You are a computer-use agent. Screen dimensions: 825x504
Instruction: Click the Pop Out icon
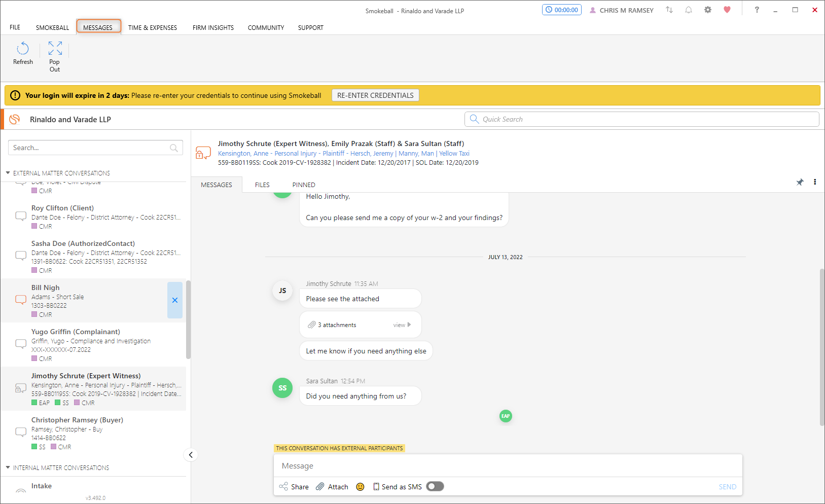(x=55, y=49)
